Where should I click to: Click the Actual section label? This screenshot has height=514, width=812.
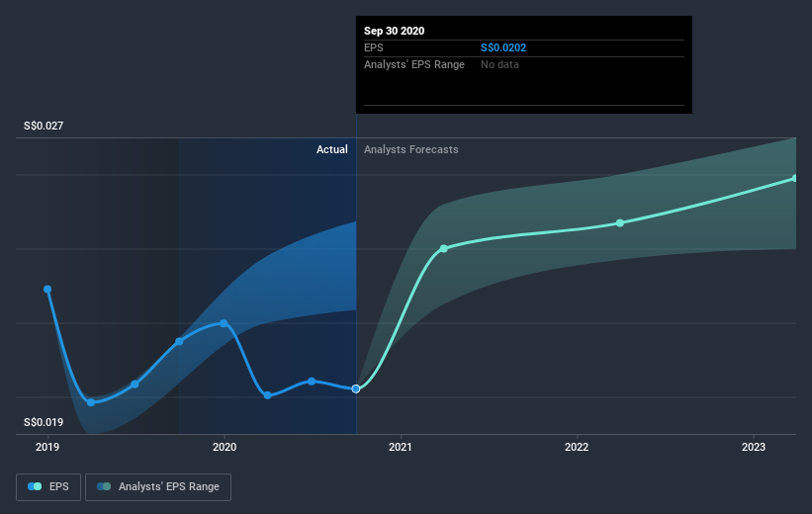click(x=332, y=149)
